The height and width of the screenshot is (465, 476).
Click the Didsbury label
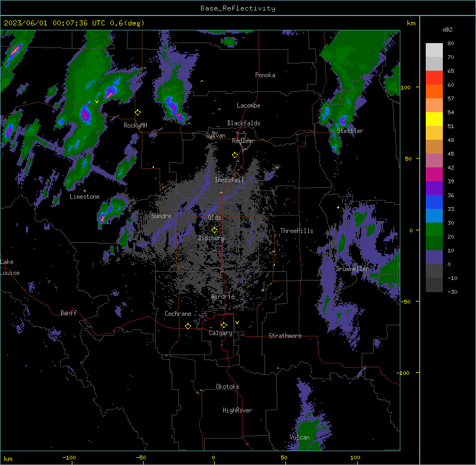211,238
